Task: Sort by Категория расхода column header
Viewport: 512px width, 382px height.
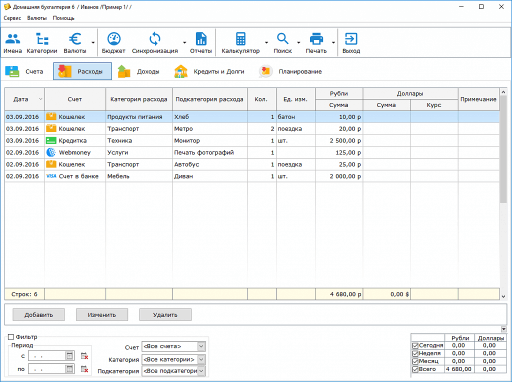Action: tap(139, 99)
